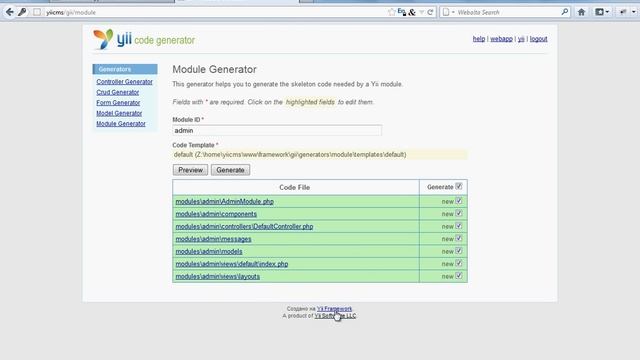Click the ampersand add-on icon in address bar

click(412, 12)
